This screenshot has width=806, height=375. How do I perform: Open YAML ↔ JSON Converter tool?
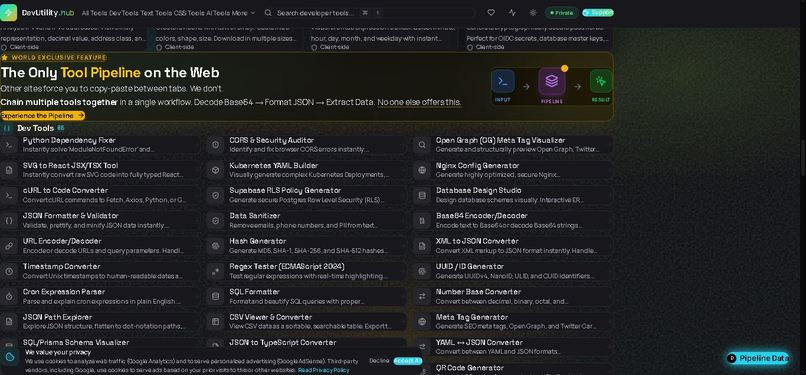point(513,347)
